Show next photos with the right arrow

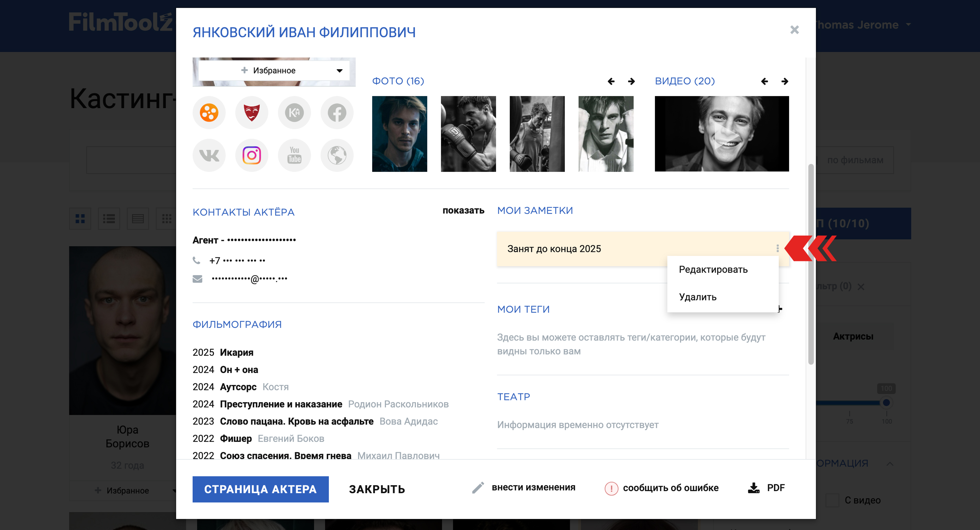631,82
